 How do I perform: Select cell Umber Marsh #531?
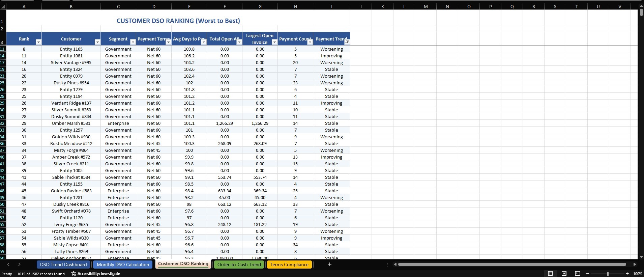pyautogui.click(x=71, y=123)
